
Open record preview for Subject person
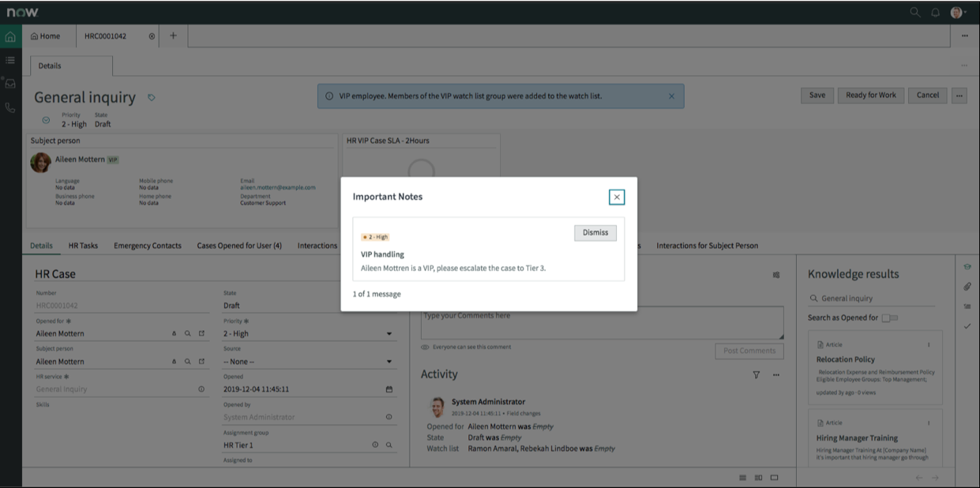tap(201, 362)
